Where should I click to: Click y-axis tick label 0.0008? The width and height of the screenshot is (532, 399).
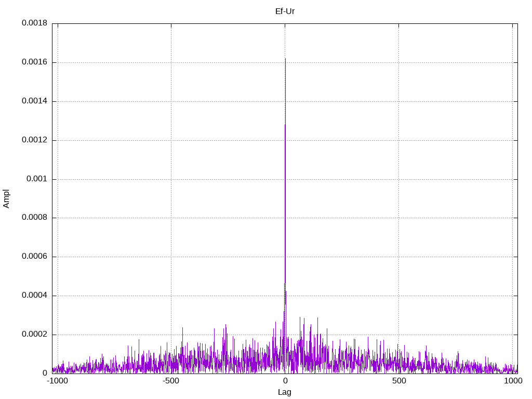point(35,217)
